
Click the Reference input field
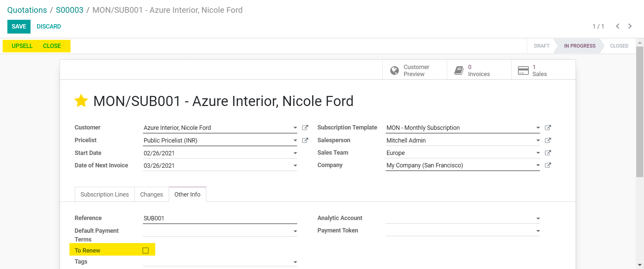coord(220,218)
